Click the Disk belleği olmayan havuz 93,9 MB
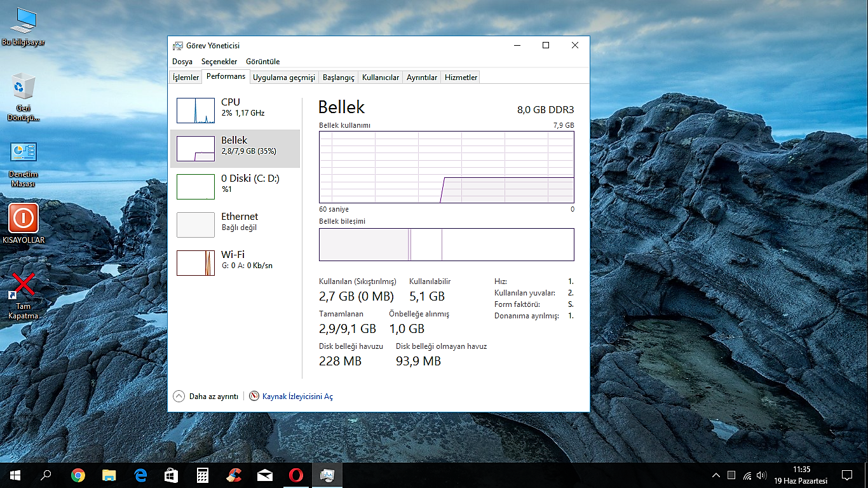 pos(418,361)
